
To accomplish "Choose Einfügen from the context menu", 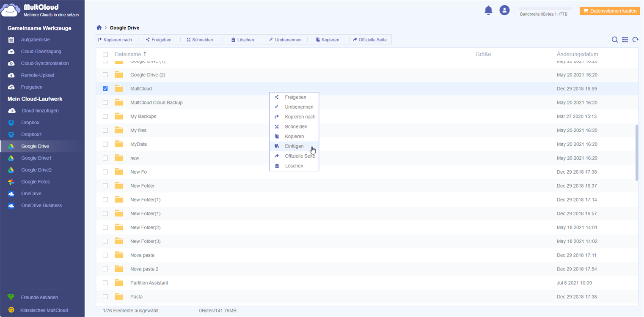I will [x=294, y=146].
